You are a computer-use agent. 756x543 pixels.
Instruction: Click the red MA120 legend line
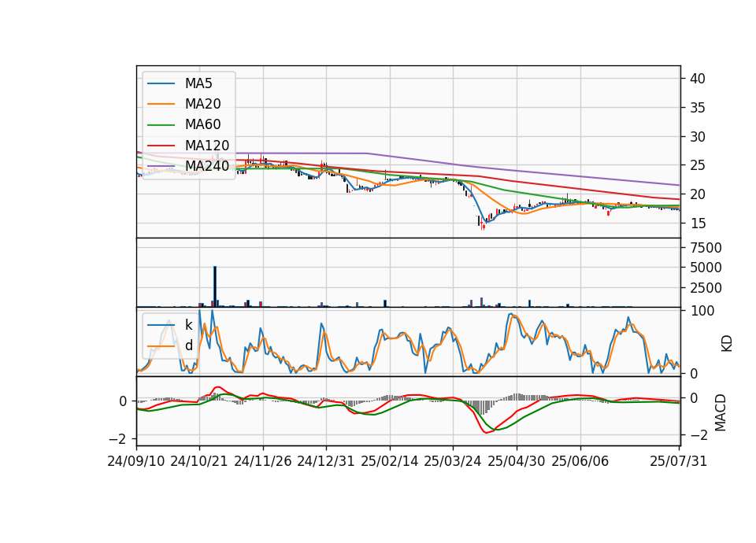(x=161, y=146)
